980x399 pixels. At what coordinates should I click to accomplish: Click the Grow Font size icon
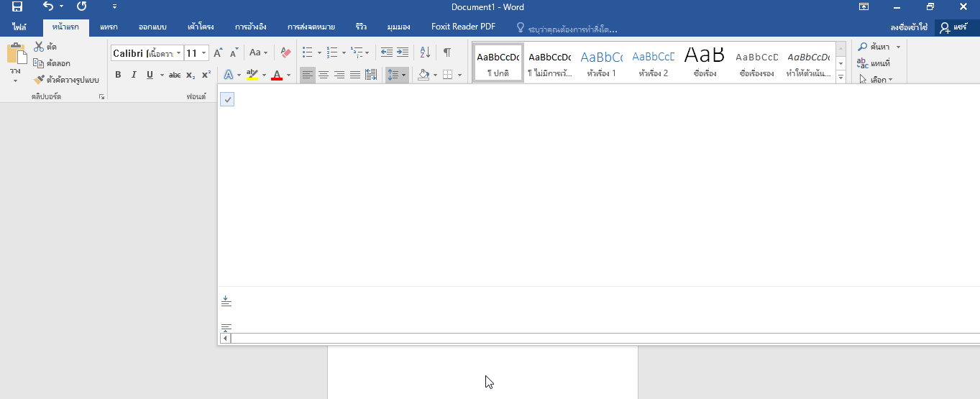(218, 52)
